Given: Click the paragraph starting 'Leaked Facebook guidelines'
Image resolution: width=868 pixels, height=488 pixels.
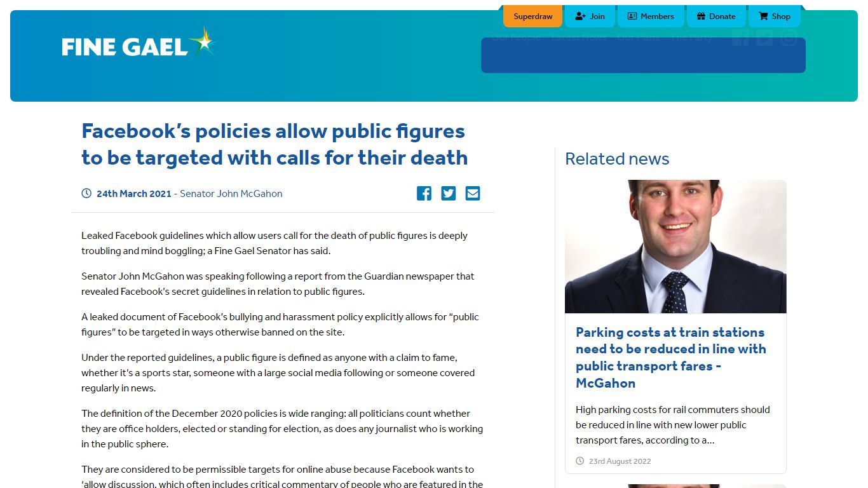Looking at the screenshot, I should point(275,243).
